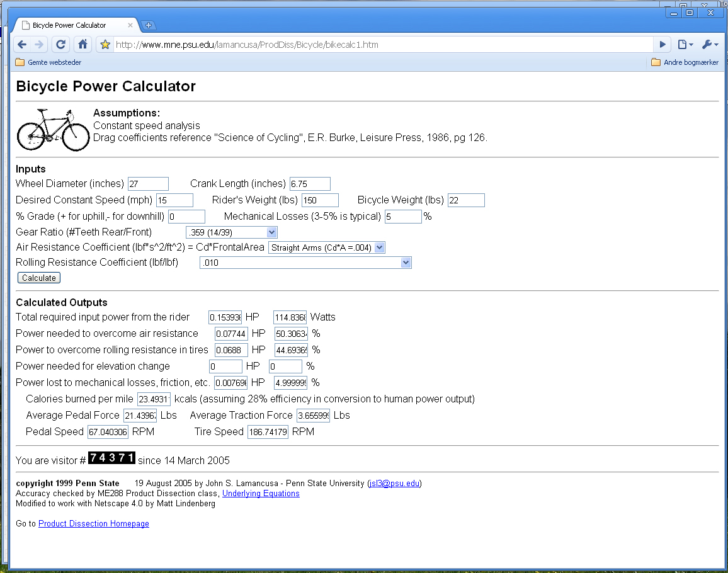Click the copyright 1999 Penn State text
The width and height of the screenshot is (728, 573).
pyautogui.click(x=67, y=484)
